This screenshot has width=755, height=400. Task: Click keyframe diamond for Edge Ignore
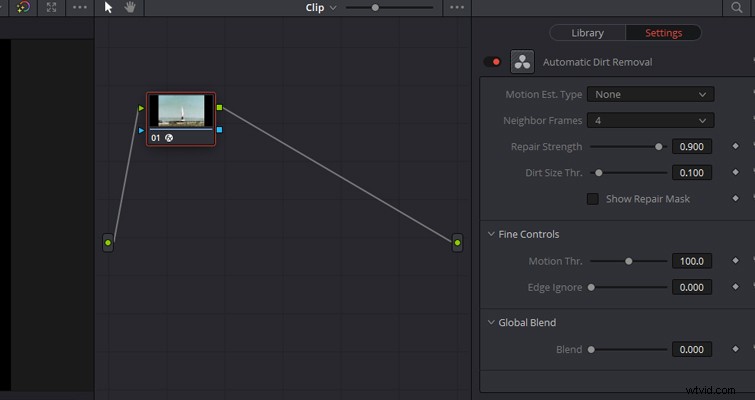click(735, 286)
